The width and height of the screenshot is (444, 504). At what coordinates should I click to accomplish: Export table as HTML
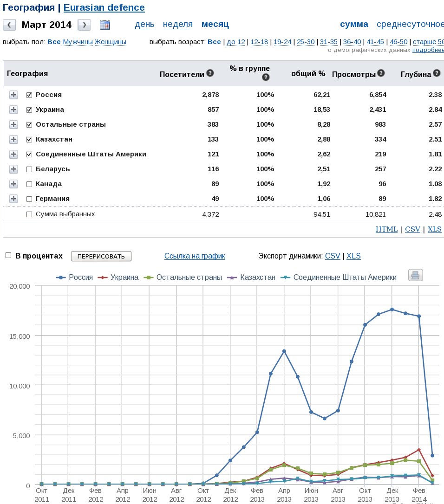(387, 229)
